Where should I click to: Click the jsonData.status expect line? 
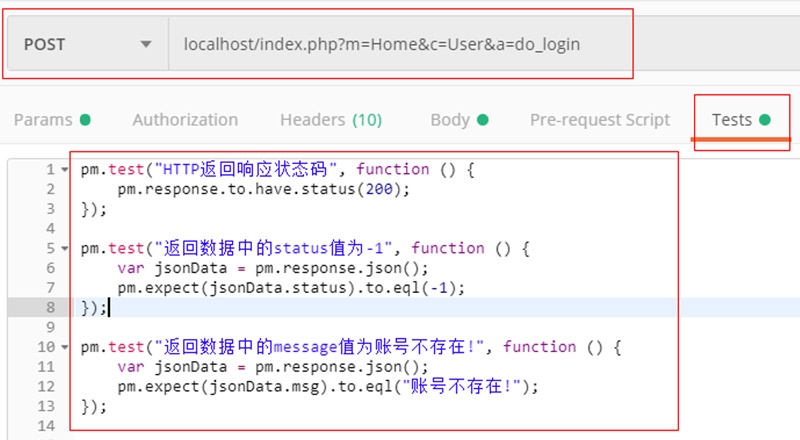pos(291,288)
